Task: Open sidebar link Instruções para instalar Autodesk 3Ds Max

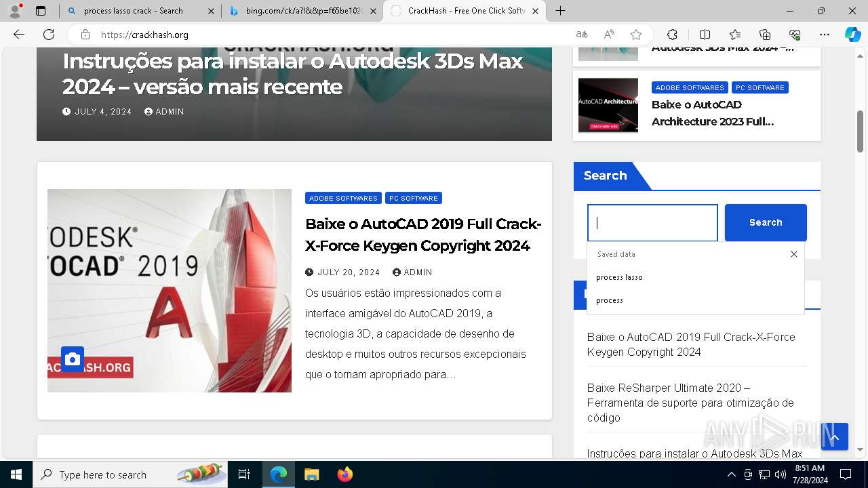Action: [x=694, y=453]
